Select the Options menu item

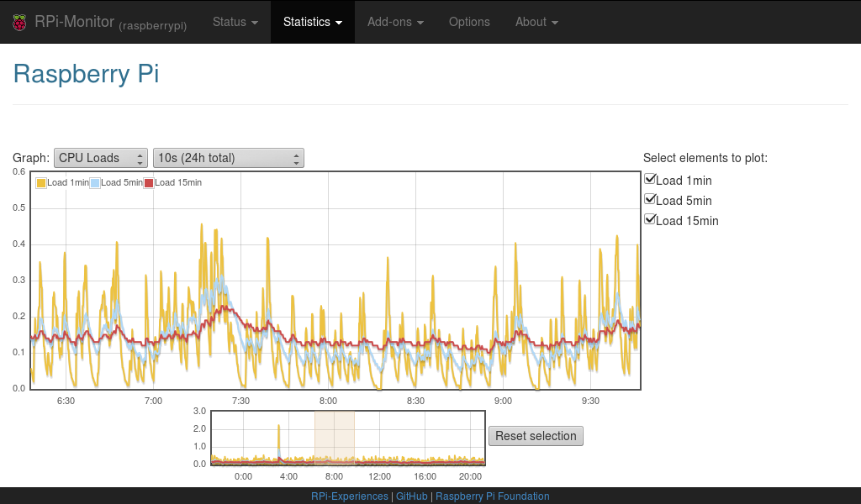click(x=469, y=22)
